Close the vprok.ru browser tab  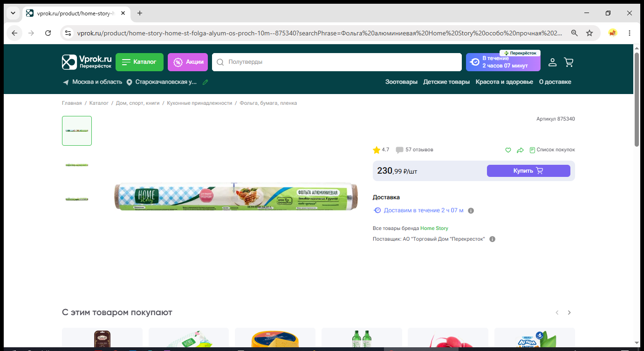click(x=123, y=13)
